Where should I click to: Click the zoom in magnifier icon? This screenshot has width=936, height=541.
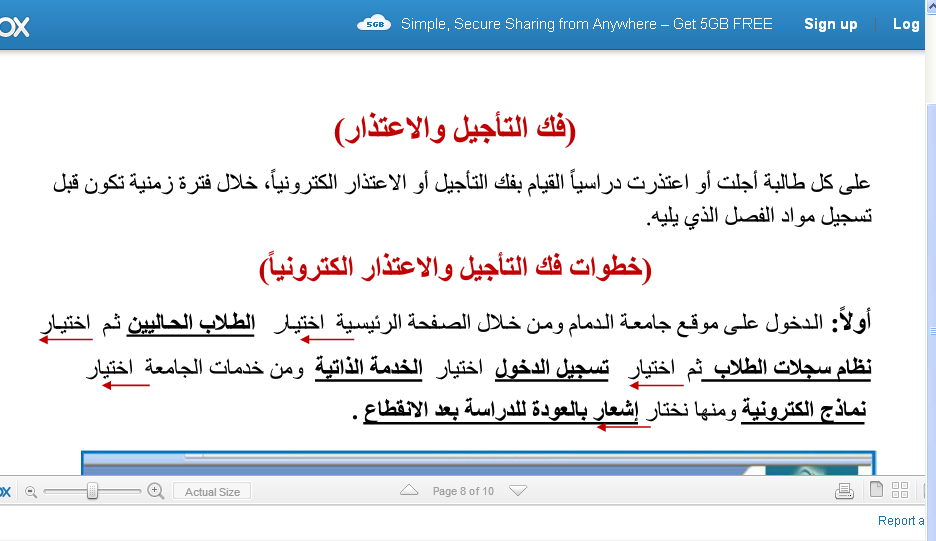[x=156, y=491]
